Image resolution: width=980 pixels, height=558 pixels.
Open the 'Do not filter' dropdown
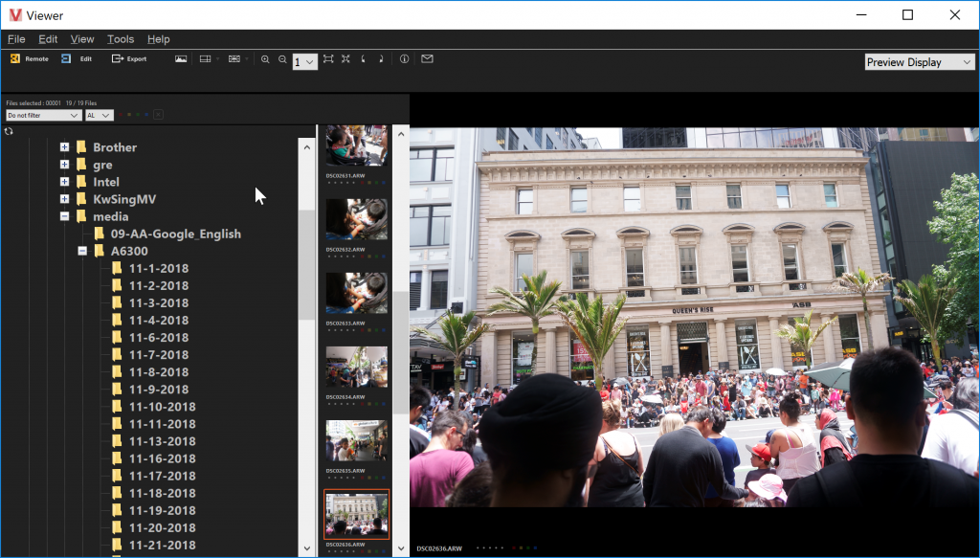pos(43,115)
